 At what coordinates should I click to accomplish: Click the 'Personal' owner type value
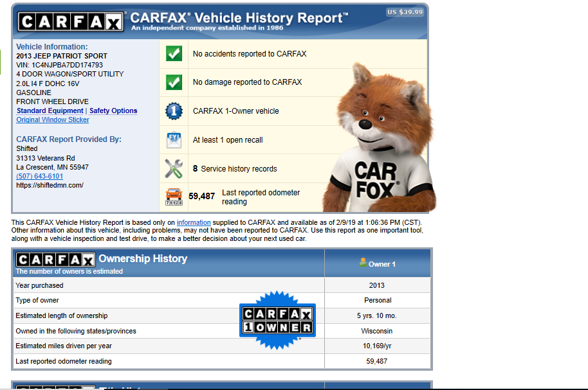click(x=378, y=301)
